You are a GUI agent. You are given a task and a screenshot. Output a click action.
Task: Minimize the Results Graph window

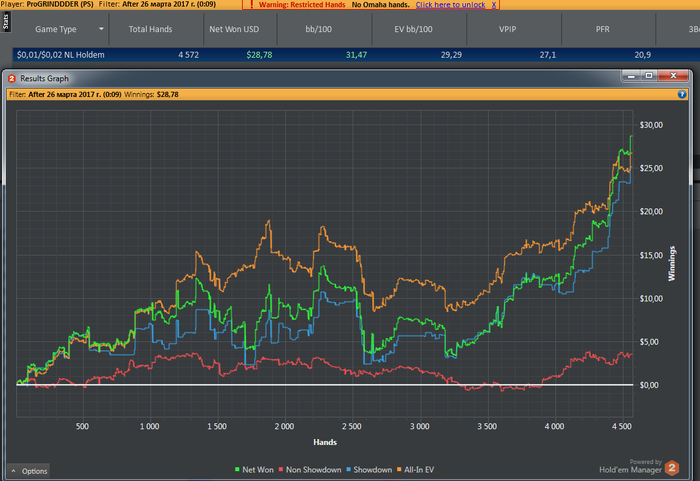coord(631,76)
